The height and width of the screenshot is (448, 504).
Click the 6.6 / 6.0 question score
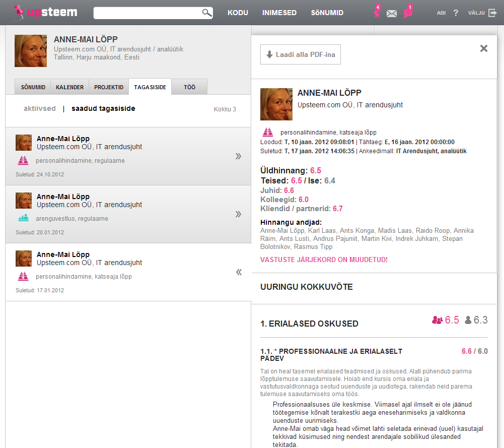475,351
